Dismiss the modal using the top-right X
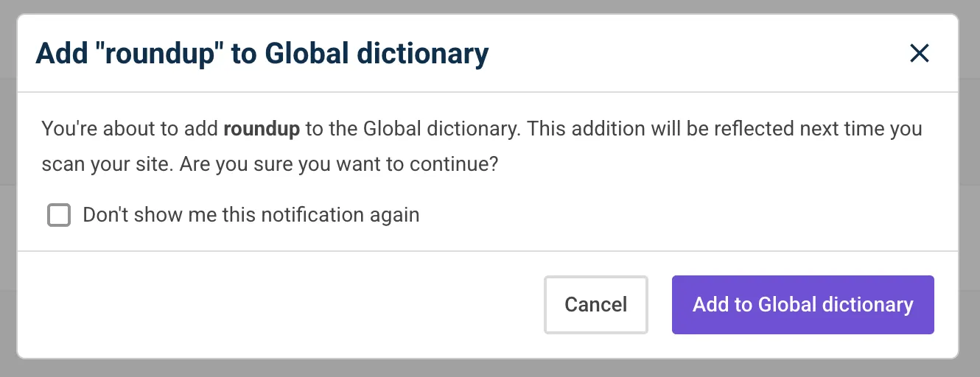This screenshot has height=377, width=980. coord(919,53)
